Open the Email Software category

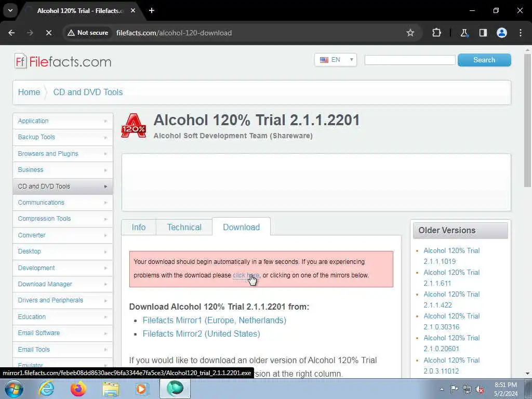pos(63,333)
